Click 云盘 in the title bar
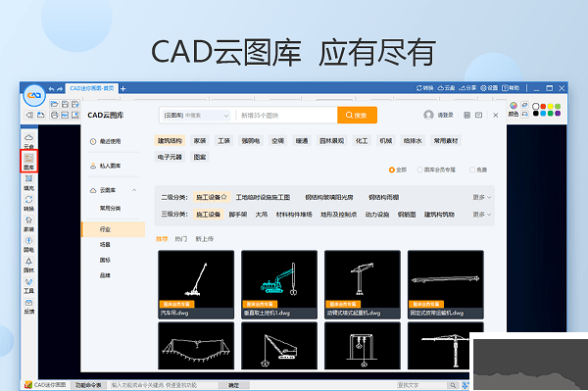588x391 pixels. (446, 88)
